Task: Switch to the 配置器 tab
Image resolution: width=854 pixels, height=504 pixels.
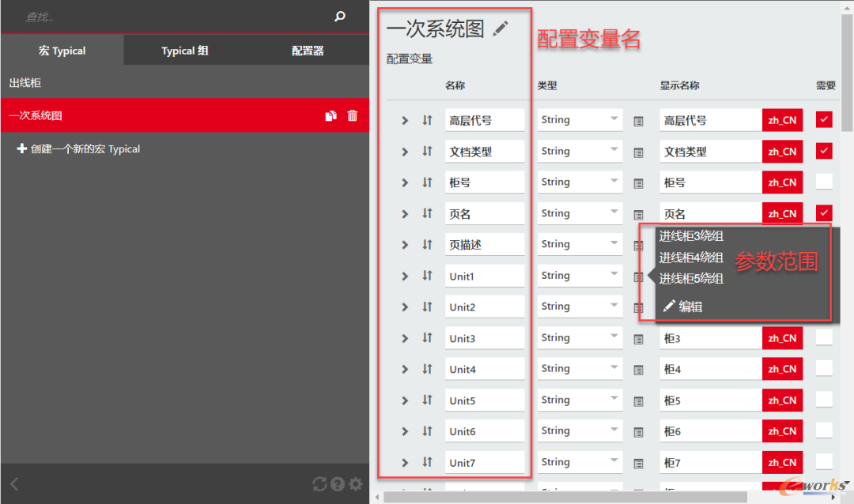Action: pos(308,50)
